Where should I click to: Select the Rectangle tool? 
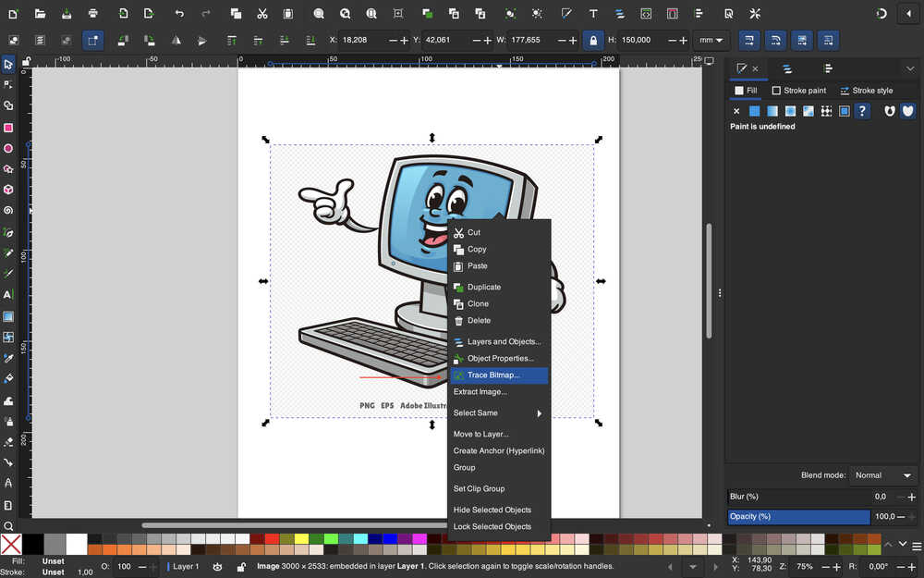8,128
